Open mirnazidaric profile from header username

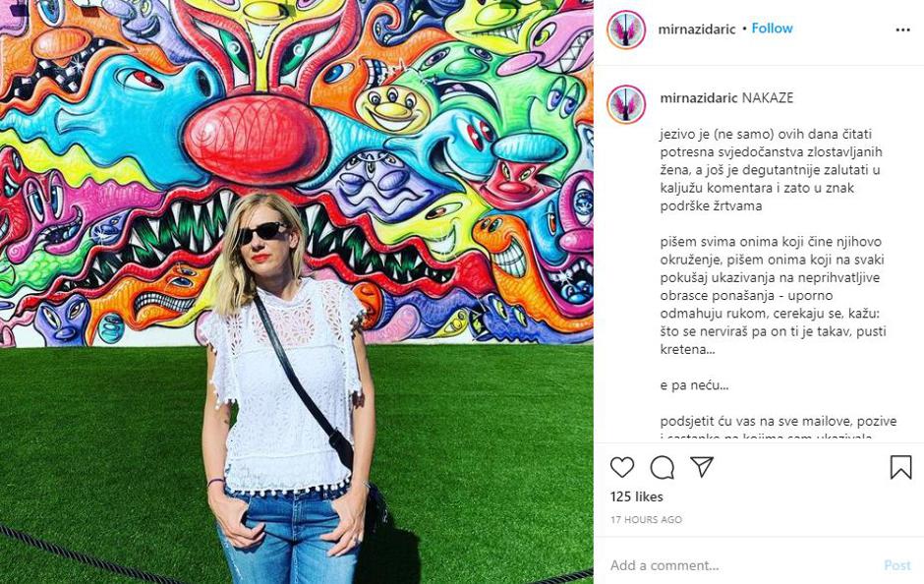click(697, 29)
